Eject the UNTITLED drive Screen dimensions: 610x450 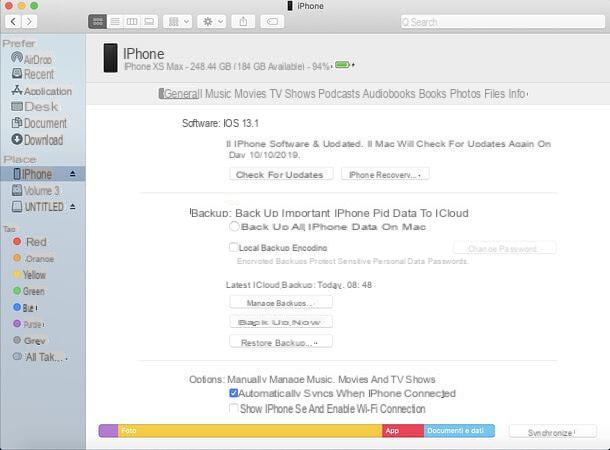click(x=73, y=207)
